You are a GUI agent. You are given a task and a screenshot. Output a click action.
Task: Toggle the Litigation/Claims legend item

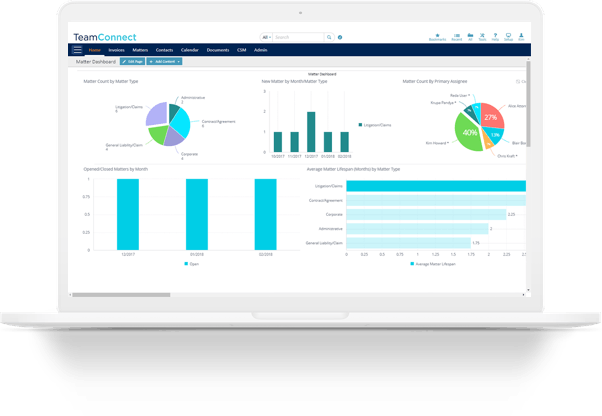[375, 125]
